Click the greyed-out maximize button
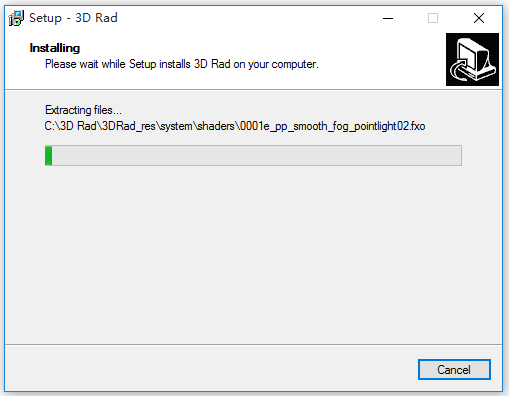 (433, 18)
